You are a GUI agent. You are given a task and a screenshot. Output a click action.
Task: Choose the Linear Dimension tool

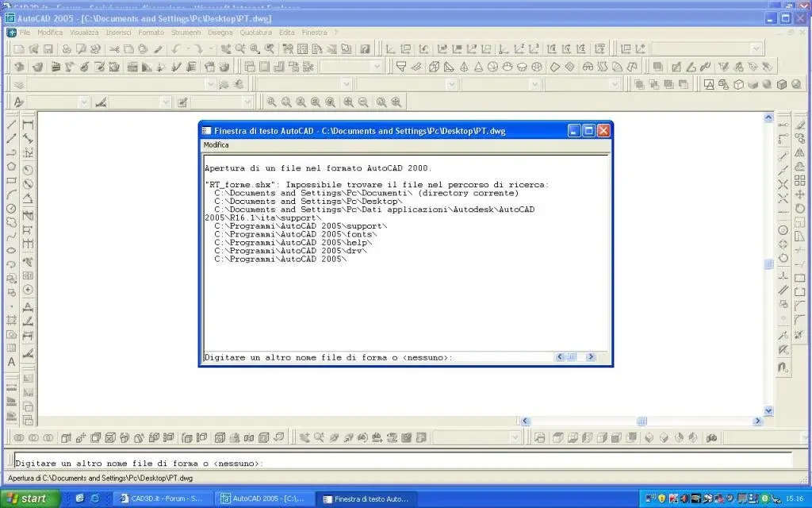tap(28, 125)
